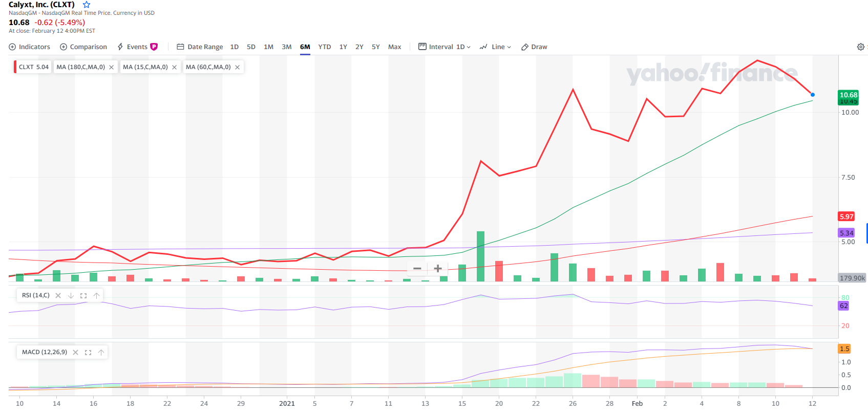This screenshot has height=414, width=868.
Task: Select the 2Y range
Action: tap(359, 47)
